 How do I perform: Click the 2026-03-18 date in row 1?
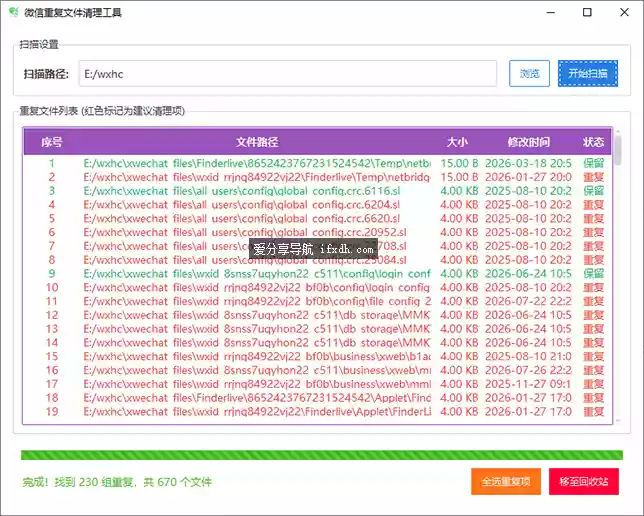(528, 163)
